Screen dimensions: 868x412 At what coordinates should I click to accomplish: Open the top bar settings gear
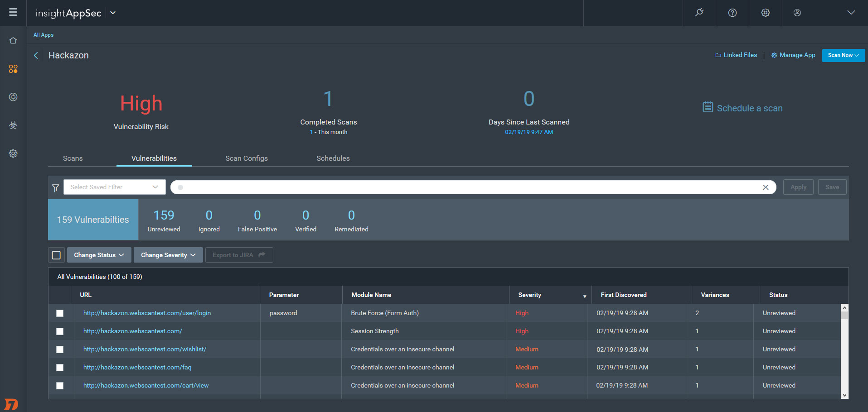click(x=766, y=13)
